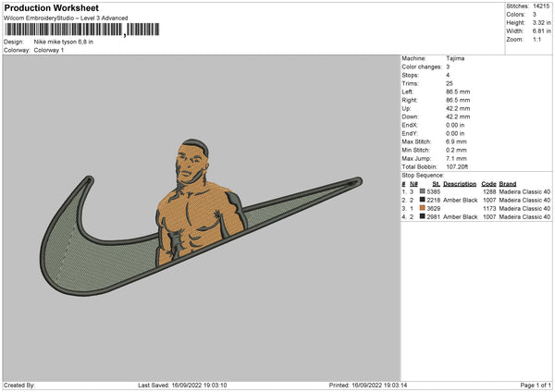Click the 'N#' column header
555x392 pixels.
tap(413, 184)
